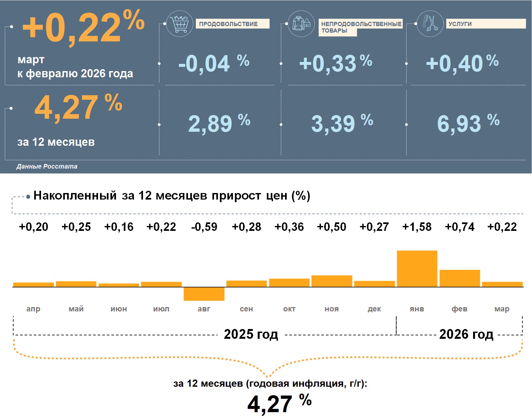The image size is (532, 419).
Task: Click the +1,58 value above January
Action: pos(417,227)
